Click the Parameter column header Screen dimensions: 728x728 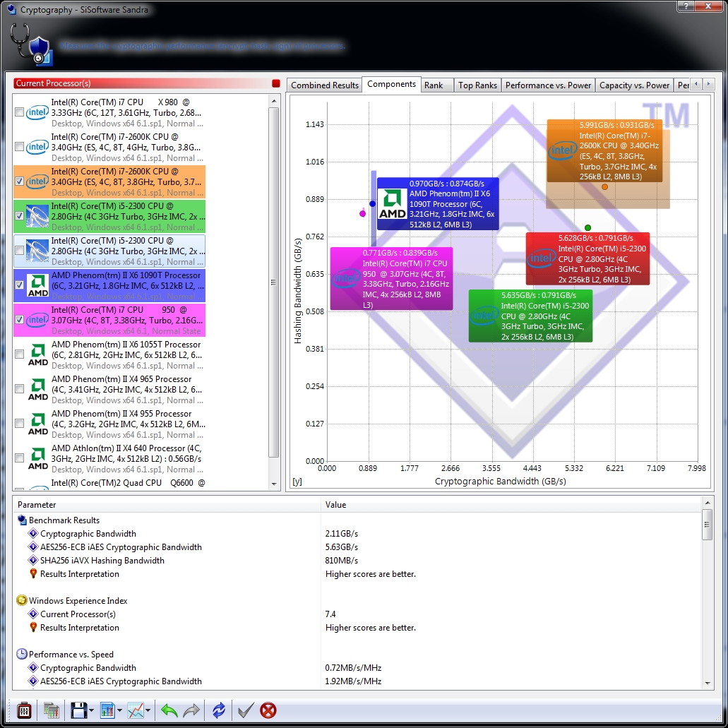click(167, 505)
